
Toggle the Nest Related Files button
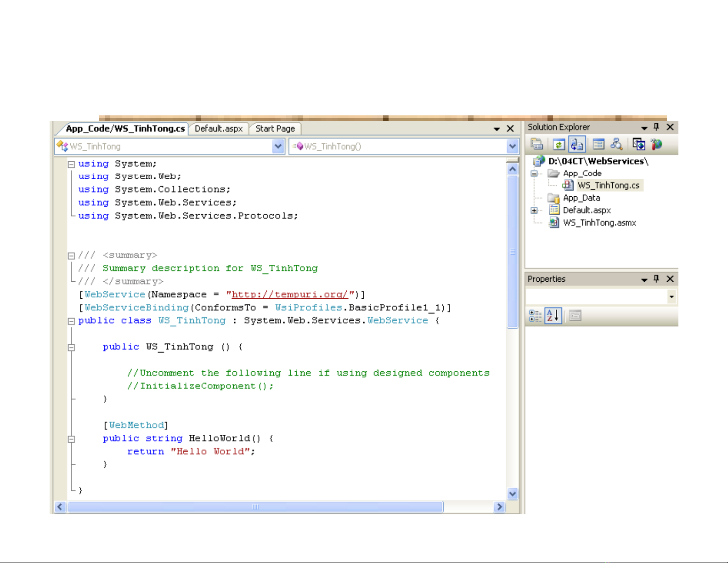577,144
